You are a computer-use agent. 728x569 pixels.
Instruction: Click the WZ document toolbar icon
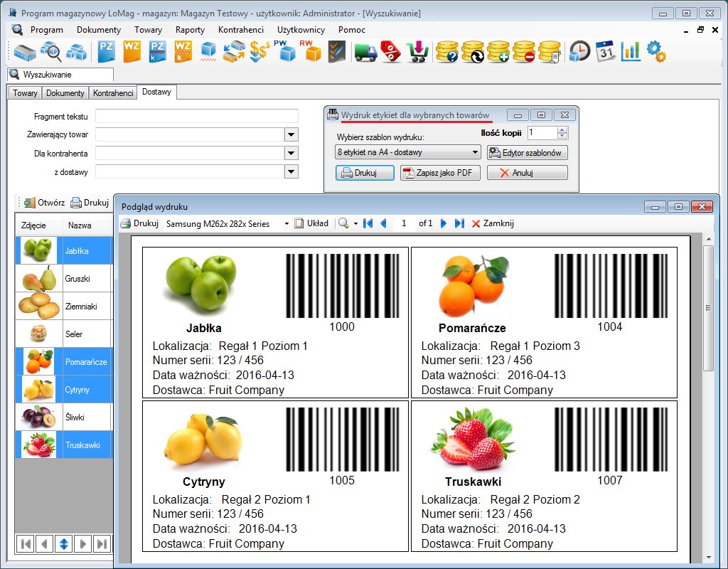(132, 51)
